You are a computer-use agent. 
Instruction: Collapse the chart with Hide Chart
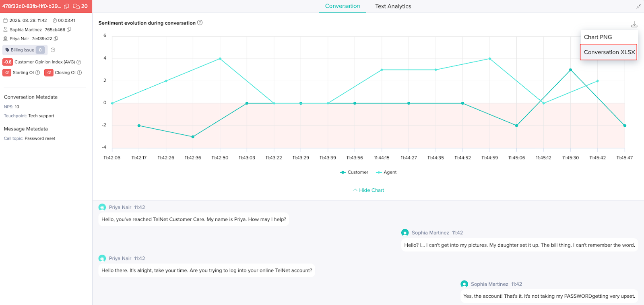[x=369, y=190]
